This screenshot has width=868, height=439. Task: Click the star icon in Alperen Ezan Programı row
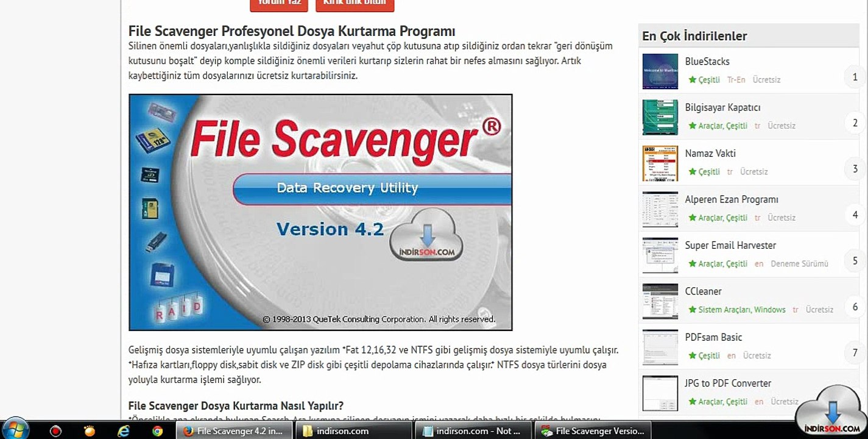click(692, 218)
